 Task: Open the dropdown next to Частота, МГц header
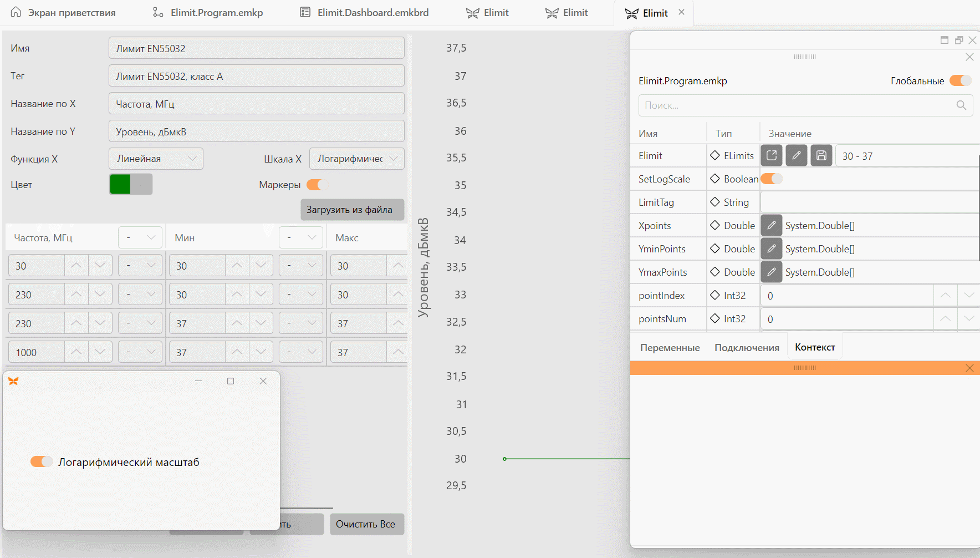tap(140, 237)
